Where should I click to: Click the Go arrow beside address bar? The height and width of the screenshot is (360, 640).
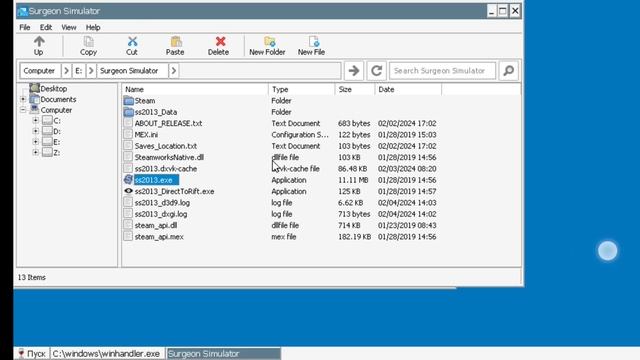coord(354,71)
